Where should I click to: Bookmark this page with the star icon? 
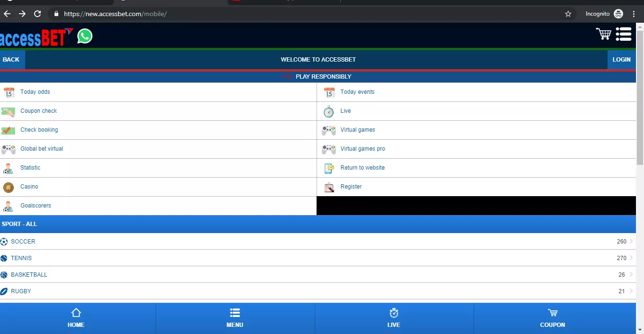(x=568, y=14)
